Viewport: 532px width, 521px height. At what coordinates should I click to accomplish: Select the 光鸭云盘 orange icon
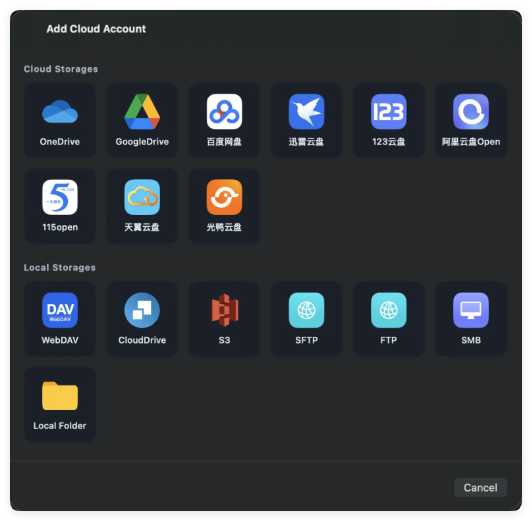[x=224, y=197]
